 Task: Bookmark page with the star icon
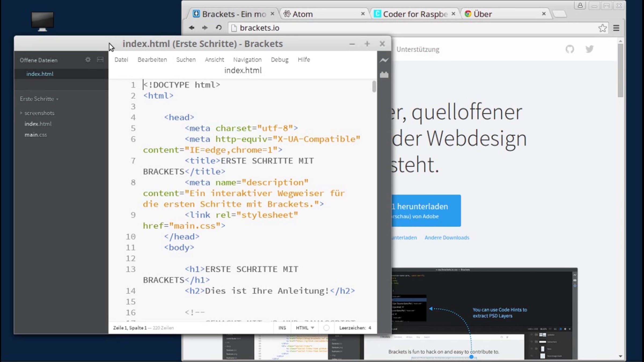click(602, 28)
